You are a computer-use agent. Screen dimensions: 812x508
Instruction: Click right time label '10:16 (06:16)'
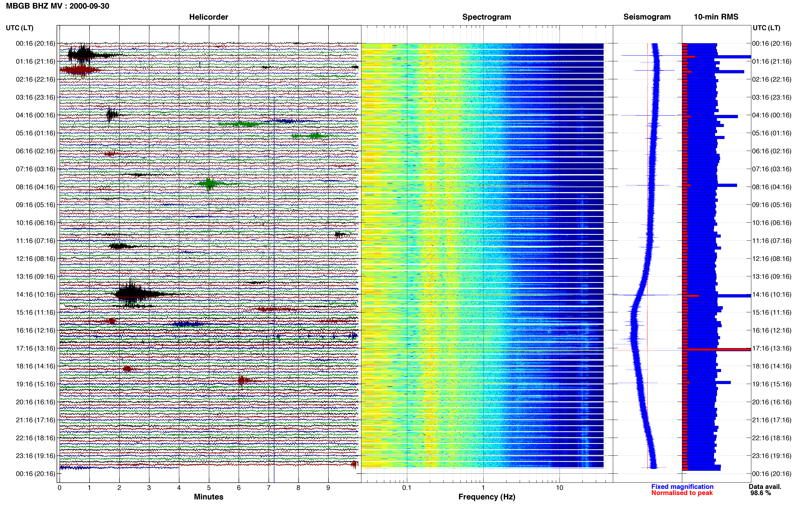[772, 223]
